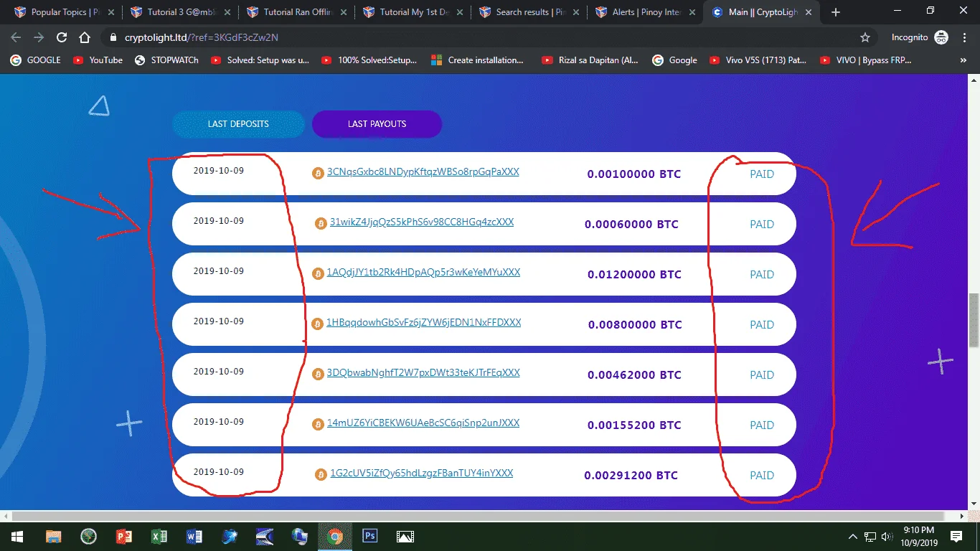Open the Photos app in the taskbar

tap(405, 536)
